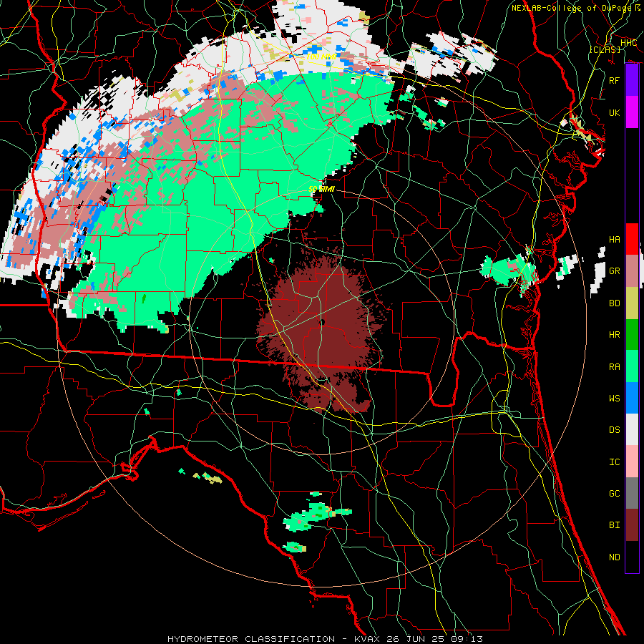
Task: Click the DS dry snow white swatch
Action: coord(632,429)
